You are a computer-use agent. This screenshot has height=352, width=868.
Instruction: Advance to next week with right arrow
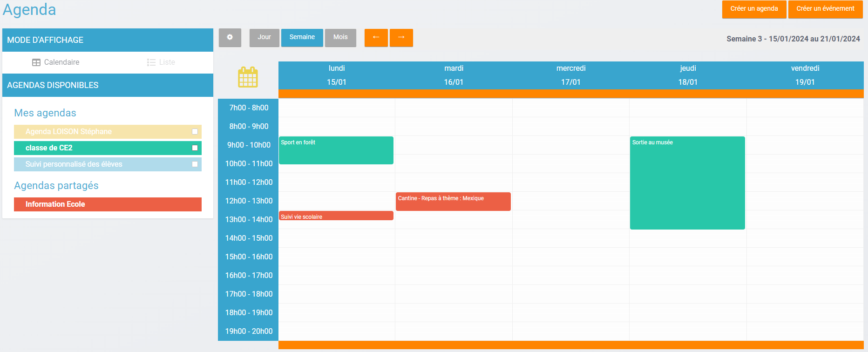tap(401, 38)
